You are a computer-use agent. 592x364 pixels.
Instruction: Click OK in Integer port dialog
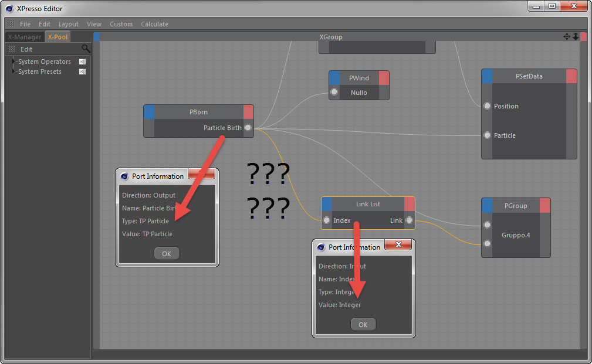click(363, 324)
